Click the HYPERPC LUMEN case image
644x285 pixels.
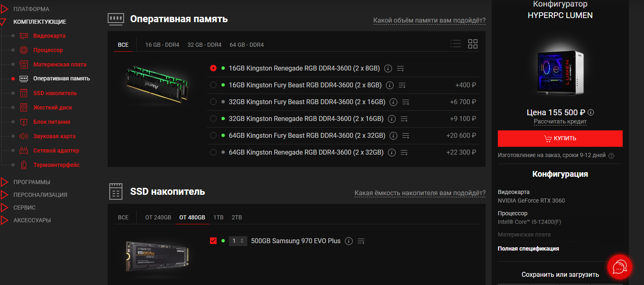click(560, 73)
